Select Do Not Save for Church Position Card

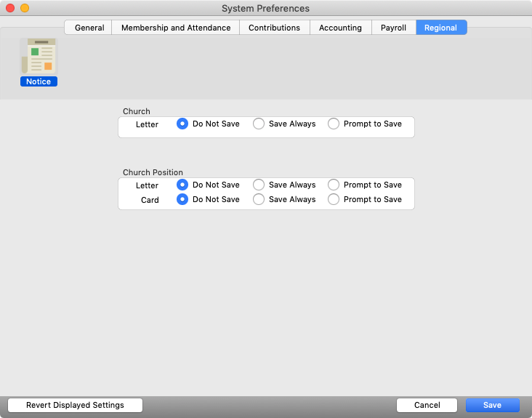pos(183,200)
